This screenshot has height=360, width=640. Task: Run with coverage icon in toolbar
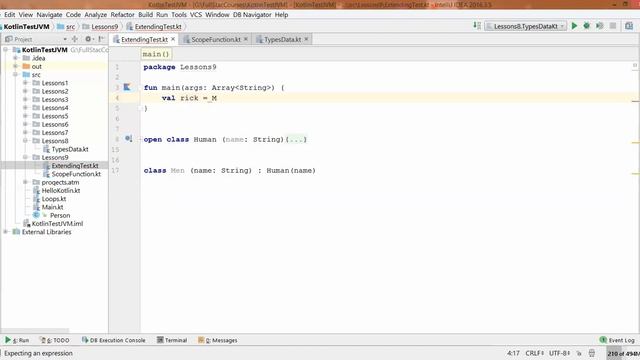point(600,26)
